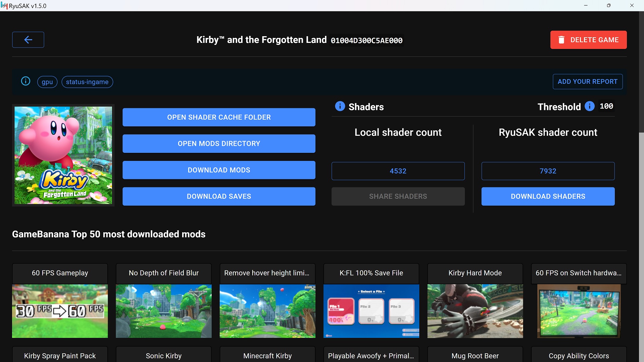Click the back arrow navigation icon
The image size is (644, 362).
[28, 40]
